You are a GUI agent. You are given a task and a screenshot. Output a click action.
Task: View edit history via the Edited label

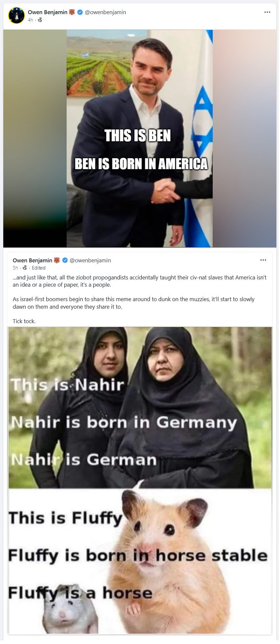[39, 268]
